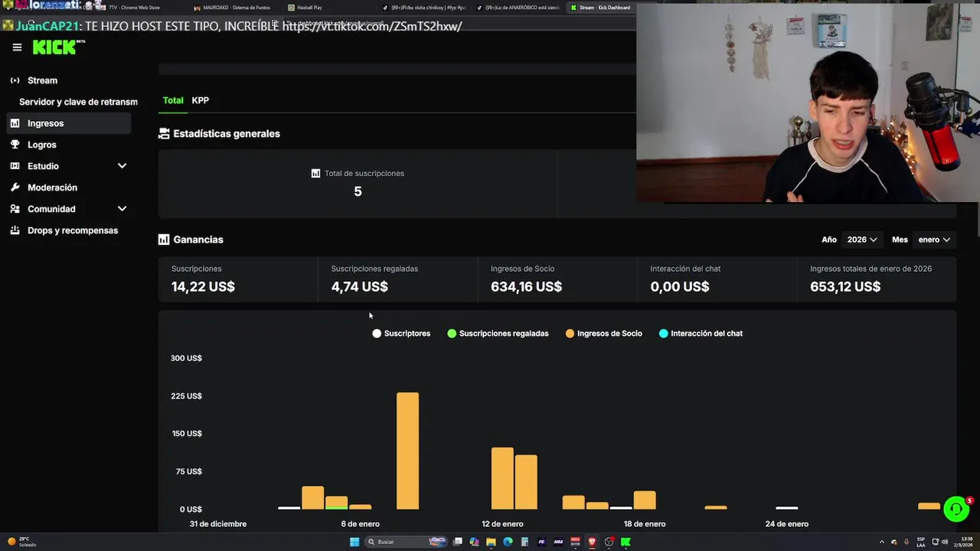
Task: Click the Ingresos de Socio 634,16 US$ value
Action: tap(527, 287)
